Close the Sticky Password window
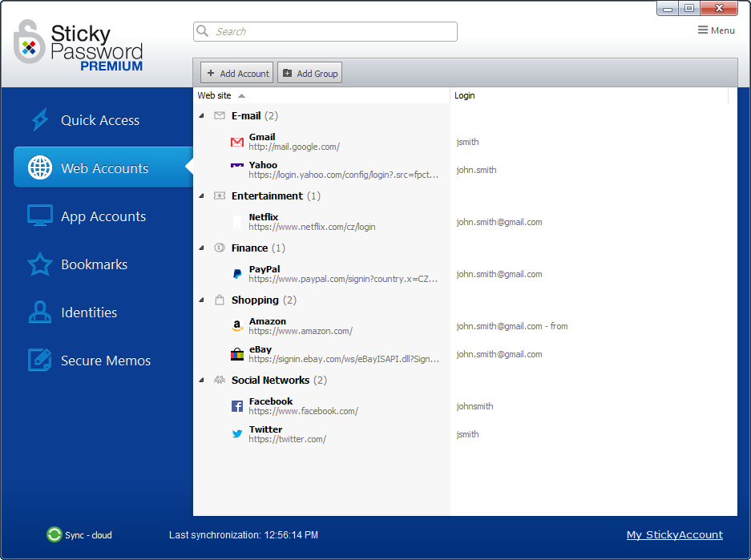The image size is (751, 560). coord(719,8)
